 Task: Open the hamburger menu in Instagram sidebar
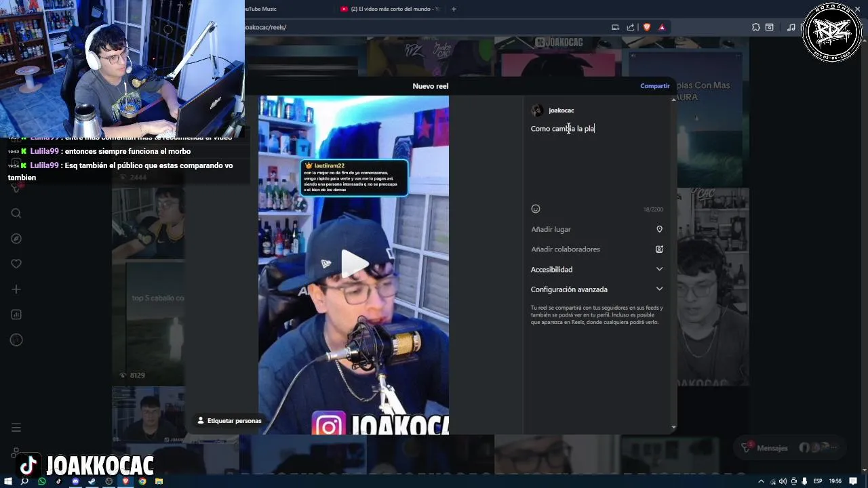[x=16, y=428]
